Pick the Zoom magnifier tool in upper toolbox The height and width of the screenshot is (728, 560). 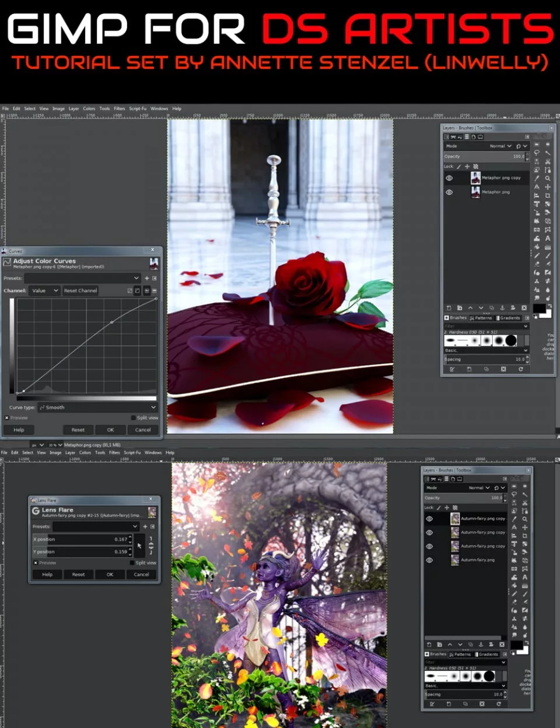pos(548,178)
